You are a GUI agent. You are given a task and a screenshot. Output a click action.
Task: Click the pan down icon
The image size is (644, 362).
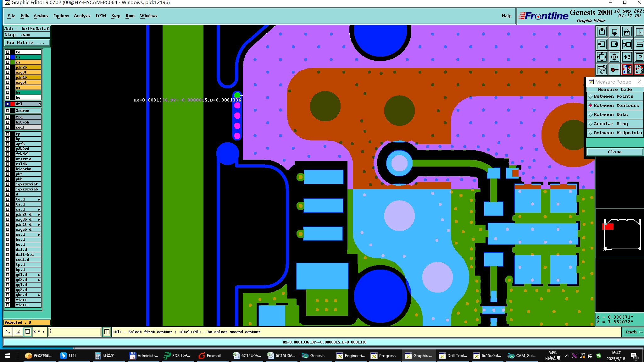614,32
